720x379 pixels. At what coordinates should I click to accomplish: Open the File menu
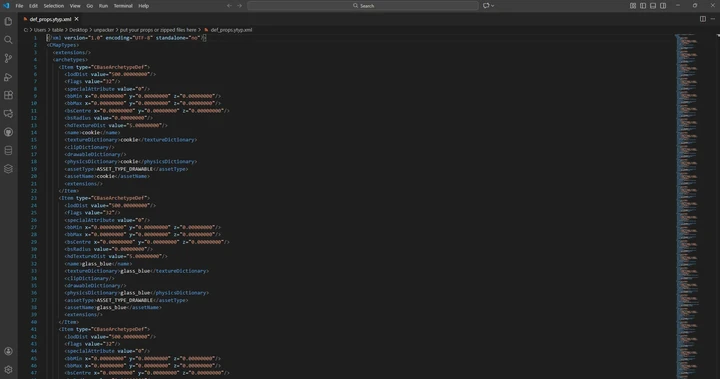(x=19, y=6)
